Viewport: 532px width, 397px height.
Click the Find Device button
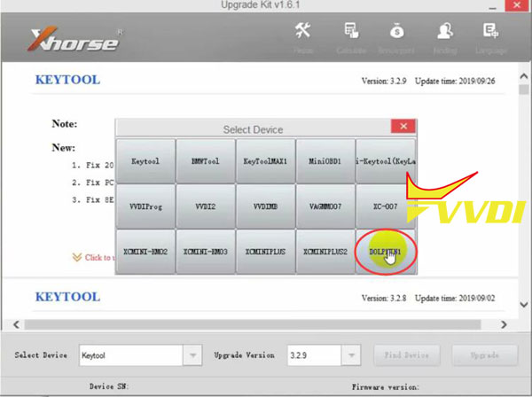407,355
